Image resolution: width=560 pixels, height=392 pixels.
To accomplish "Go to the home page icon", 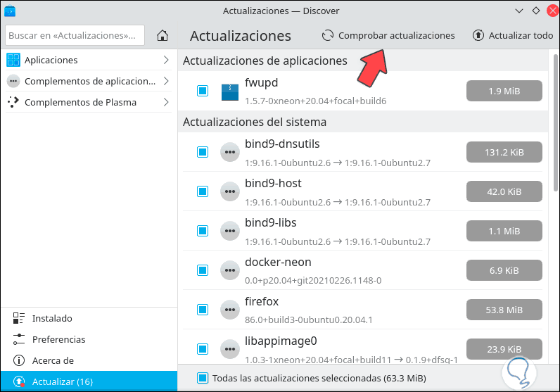I will click(x=163, y=35).
